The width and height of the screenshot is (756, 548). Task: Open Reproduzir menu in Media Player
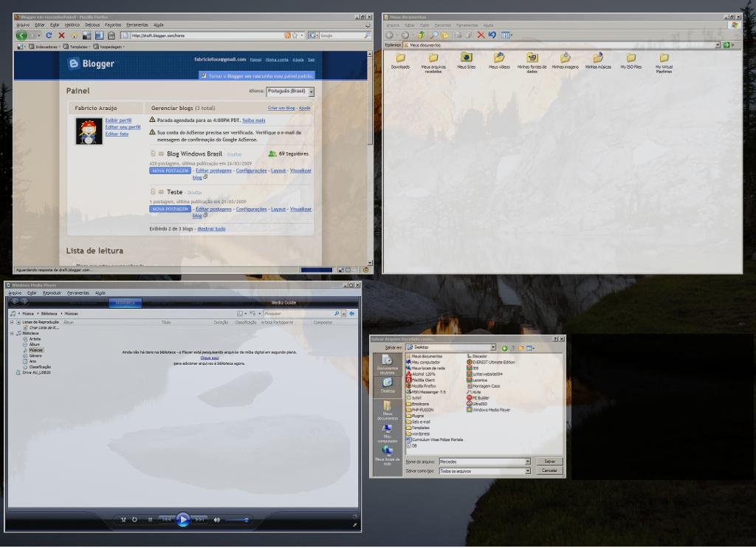(52, 292)
